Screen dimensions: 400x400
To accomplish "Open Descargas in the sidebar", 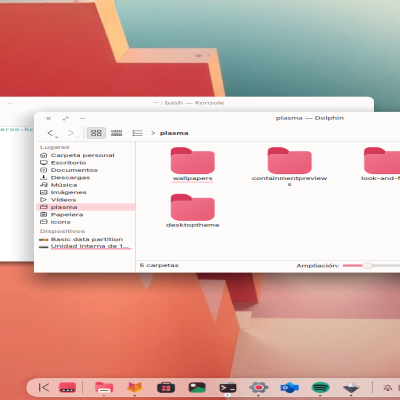I will 85,177.
